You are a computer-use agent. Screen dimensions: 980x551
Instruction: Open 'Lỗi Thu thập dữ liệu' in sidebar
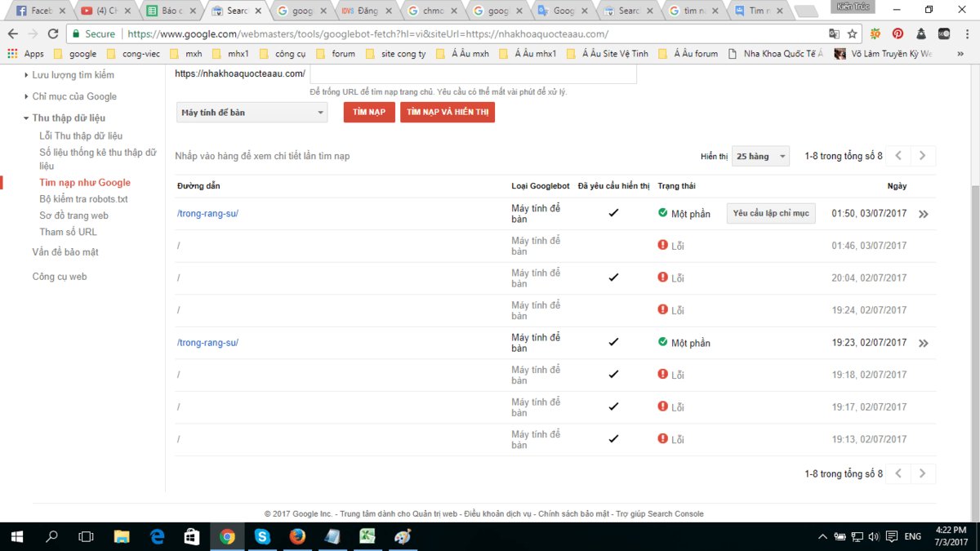pos(81,136)
